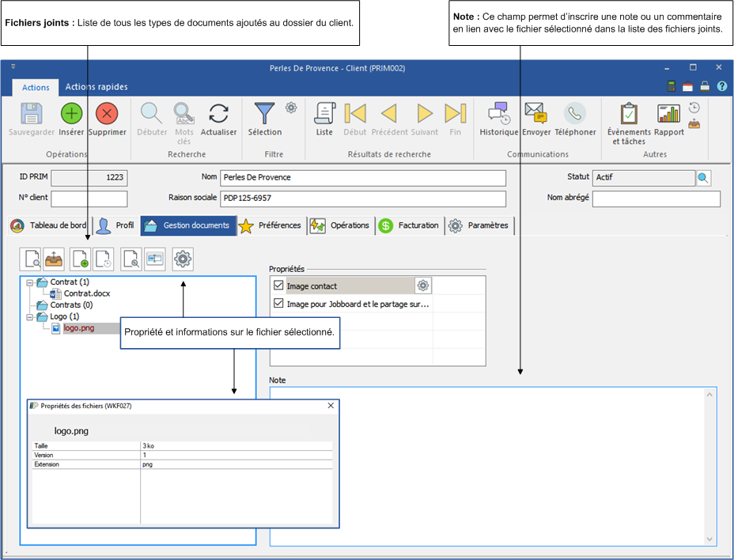
Task: Click the Insérer green plus icon
Action: click(71, 114)
